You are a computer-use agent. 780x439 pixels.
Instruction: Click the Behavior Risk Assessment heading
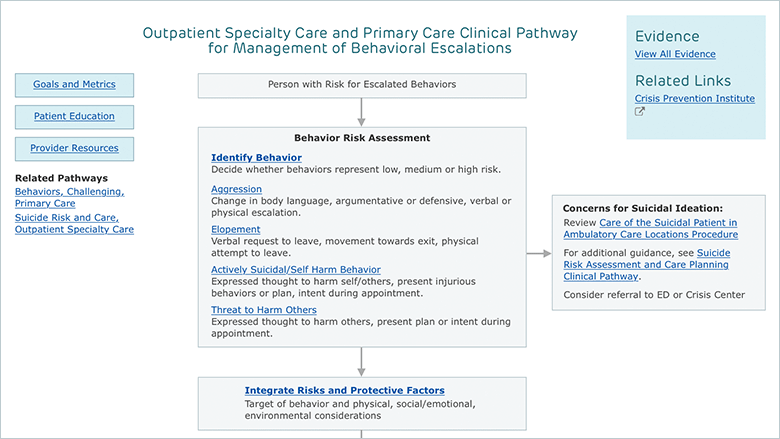point(362,138)
